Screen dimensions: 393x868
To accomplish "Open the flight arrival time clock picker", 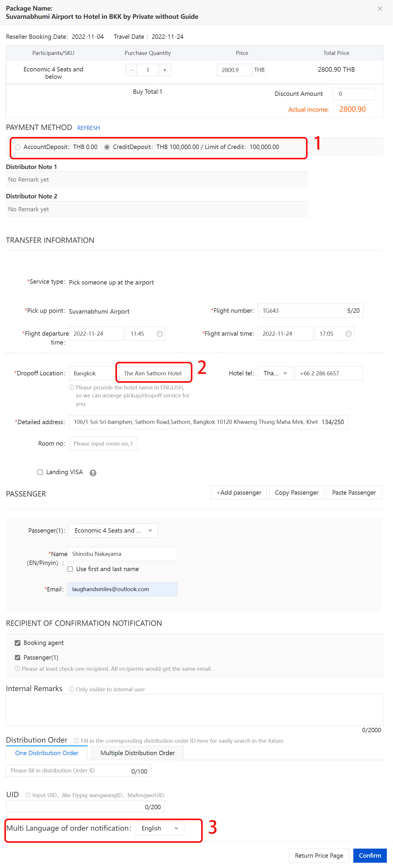I will [x=349, y=334].
